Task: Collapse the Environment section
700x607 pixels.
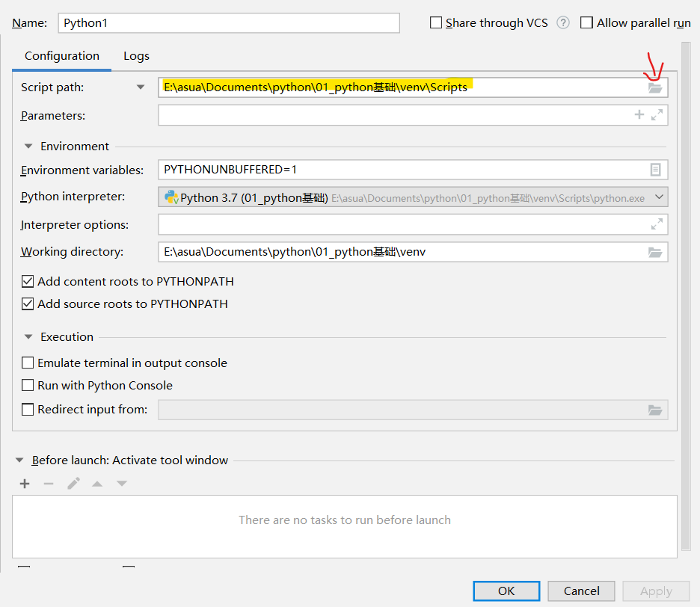Action: [x=28, y=146]
